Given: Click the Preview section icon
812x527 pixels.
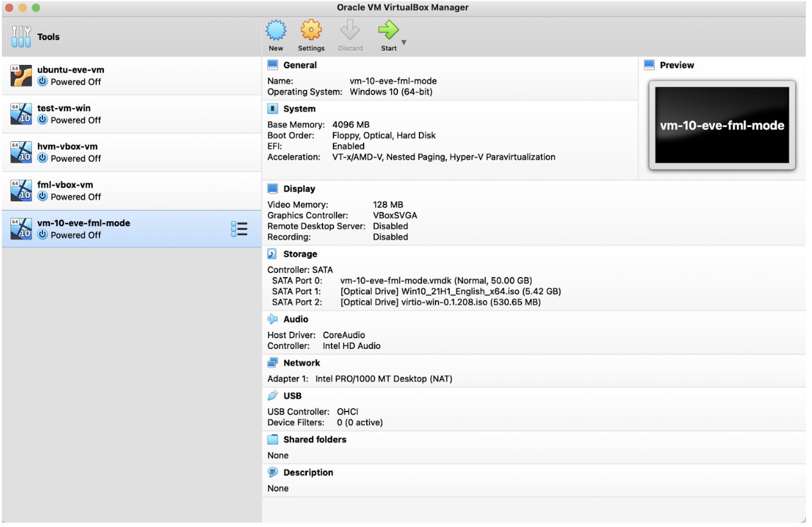Looking at the screenshot, I should (650, 64).
